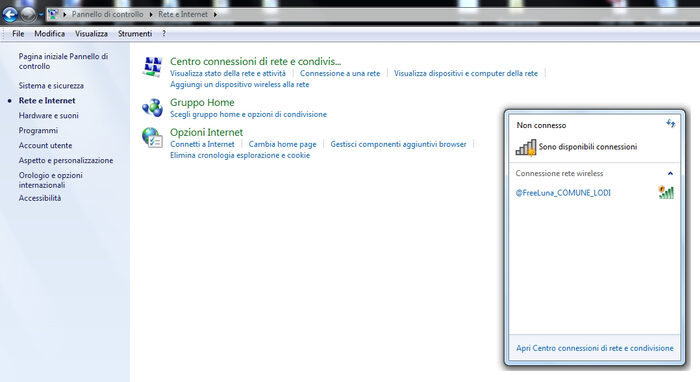Click signal strength icon of @FreeLuna_COMUNE_LODI
The width and height of the screenshot is (700, 382).
pyautogui.click(x=666, y=192)
